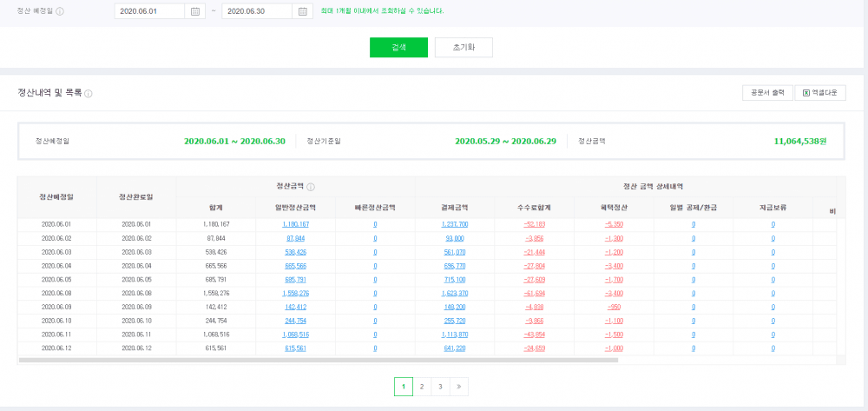Open 일반정산금액 link 685,791

tap(296, 280)
